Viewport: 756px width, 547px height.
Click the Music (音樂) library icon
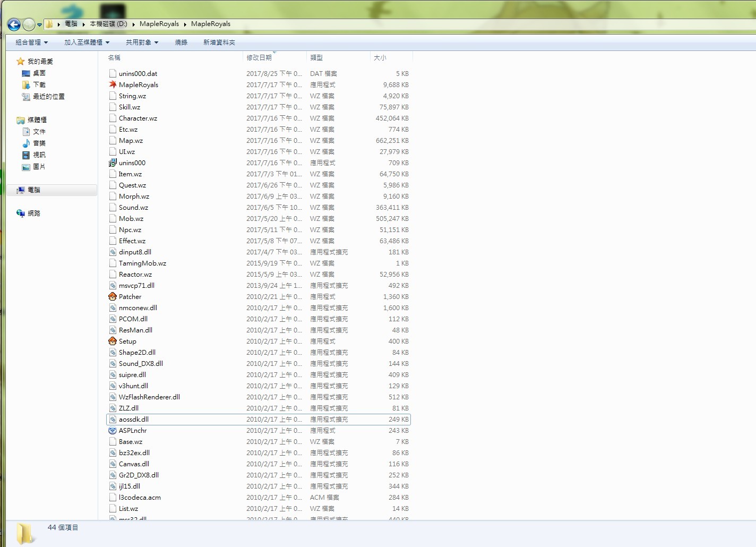(26, 143)
